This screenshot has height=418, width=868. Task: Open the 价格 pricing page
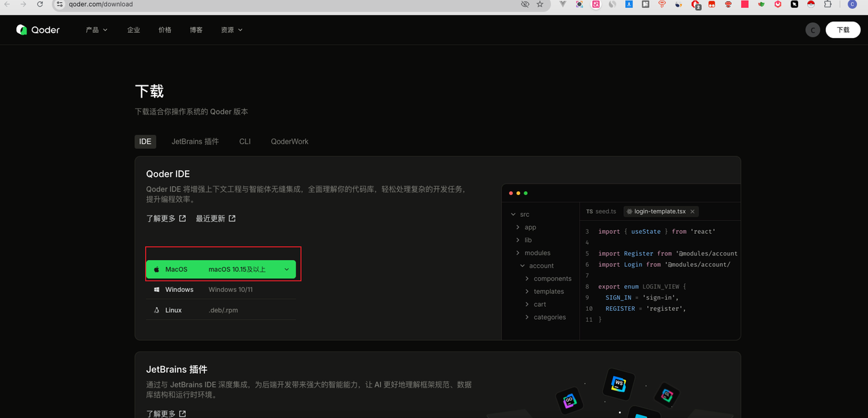pos(165,30)
